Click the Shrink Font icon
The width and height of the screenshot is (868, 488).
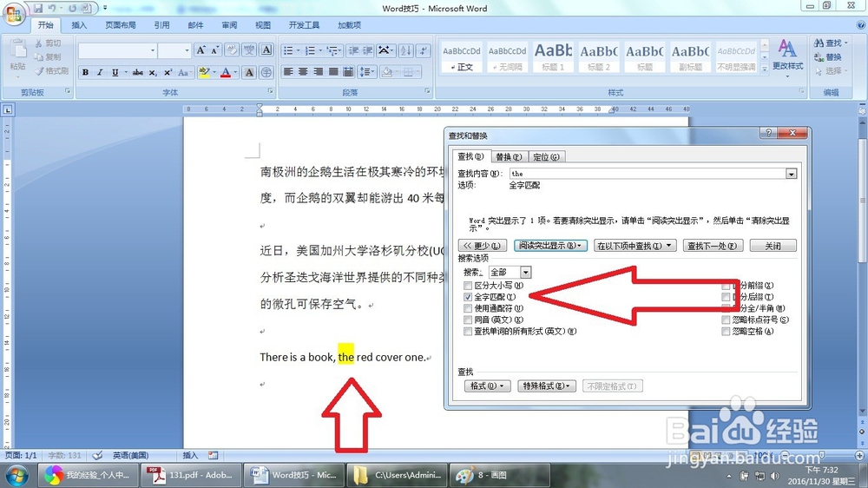pos(214,50)
